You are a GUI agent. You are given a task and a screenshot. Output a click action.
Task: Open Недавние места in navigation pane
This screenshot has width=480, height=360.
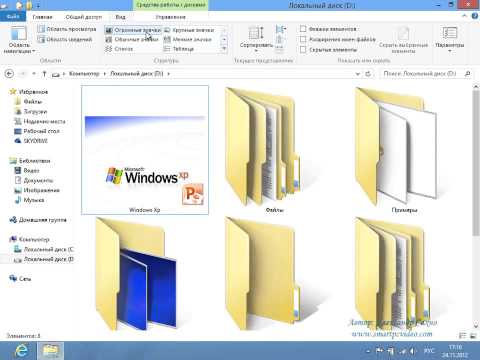44,121
